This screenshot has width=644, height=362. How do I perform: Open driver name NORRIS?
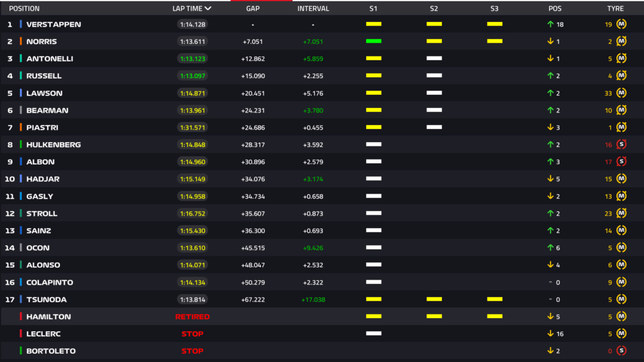pos(42,41)
